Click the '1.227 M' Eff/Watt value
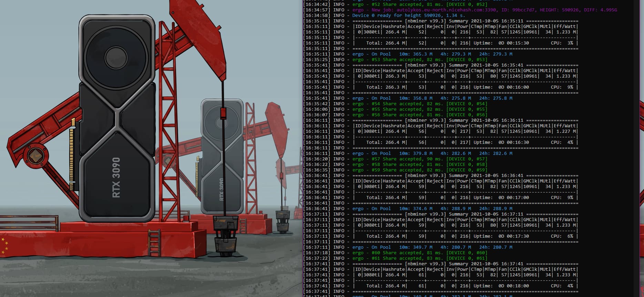 point(566,131)
